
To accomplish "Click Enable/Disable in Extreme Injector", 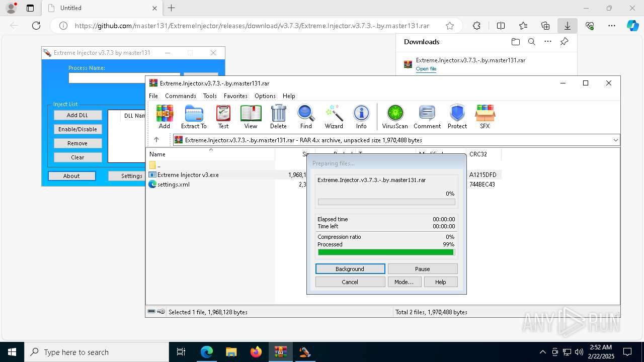I will 77,129.
